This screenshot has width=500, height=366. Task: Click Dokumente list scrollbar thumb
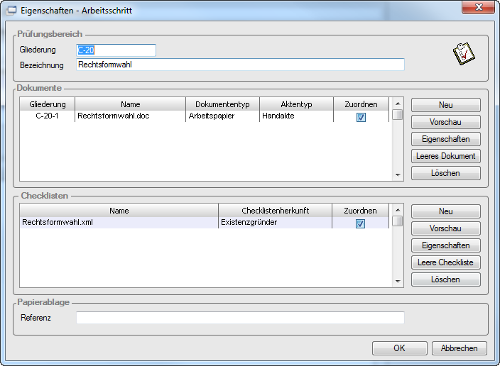pos(397,115)
